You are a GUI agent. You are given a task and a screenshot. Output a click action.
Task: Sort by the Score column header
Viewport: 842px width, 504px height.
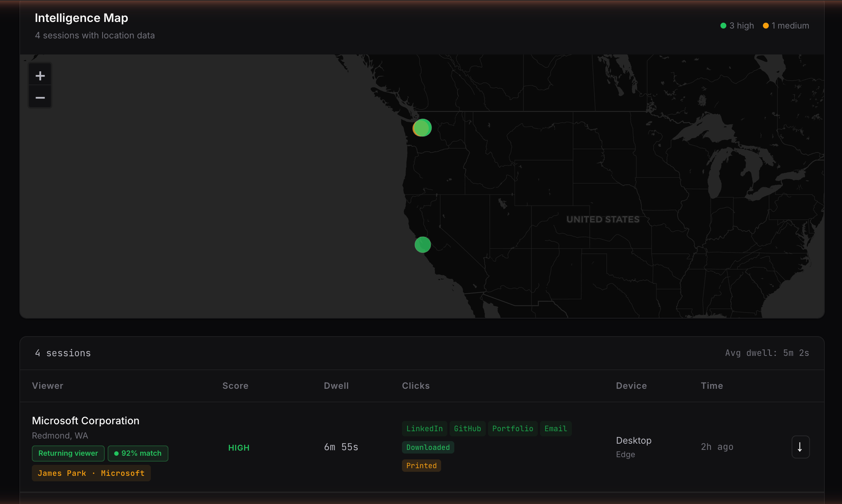point(235,385)
